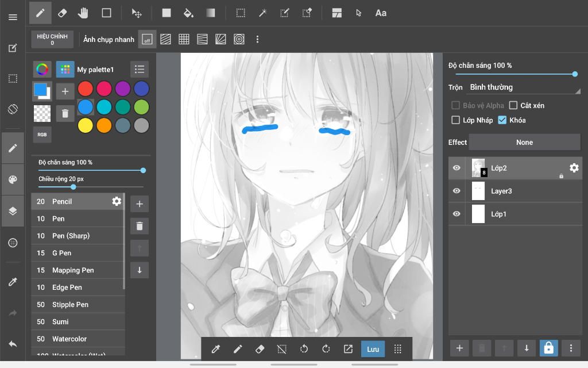Open layer panel three-dot menu
Image resolution: width=588 pixels, height=368 pixels.
(x=571, y=348)
